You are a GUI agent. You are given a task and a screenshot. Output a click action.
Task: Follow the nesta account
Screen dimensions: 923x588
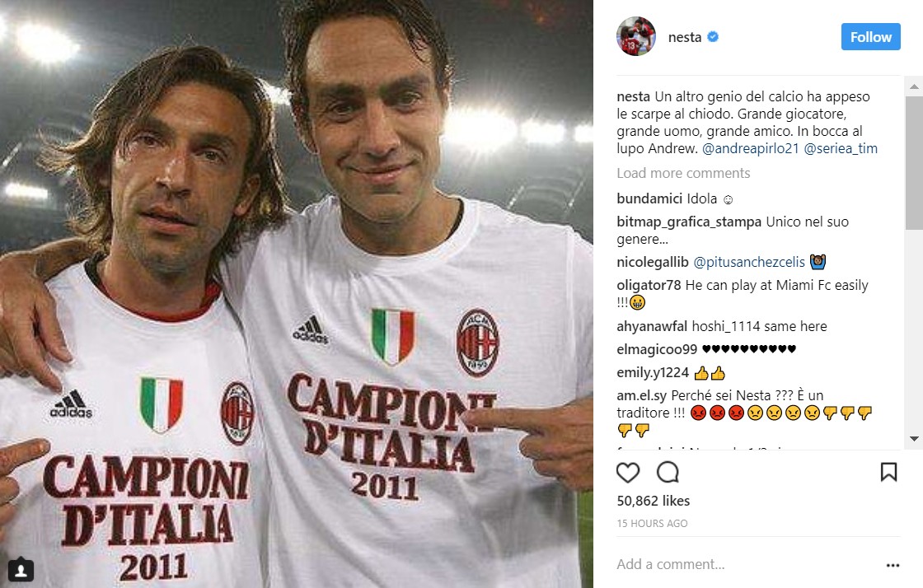point(870,37)
